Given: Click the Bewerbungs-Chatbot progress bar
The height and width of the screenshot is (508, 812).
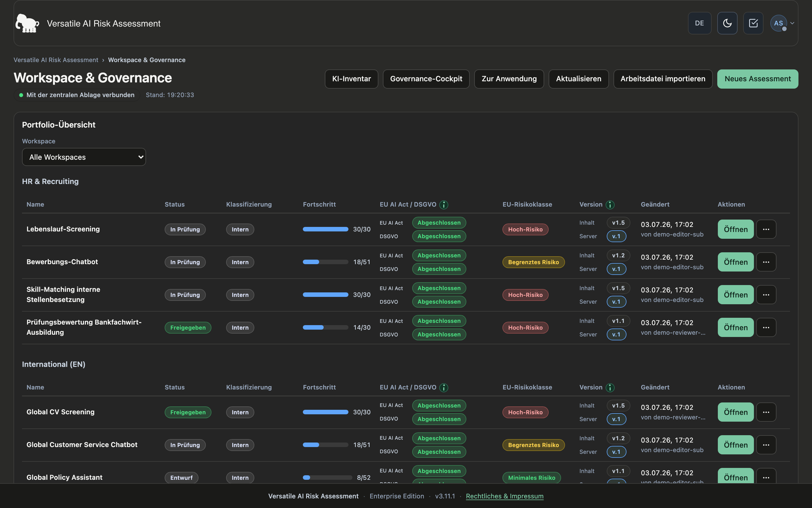Looking at the screenshot, I should 325,262.
